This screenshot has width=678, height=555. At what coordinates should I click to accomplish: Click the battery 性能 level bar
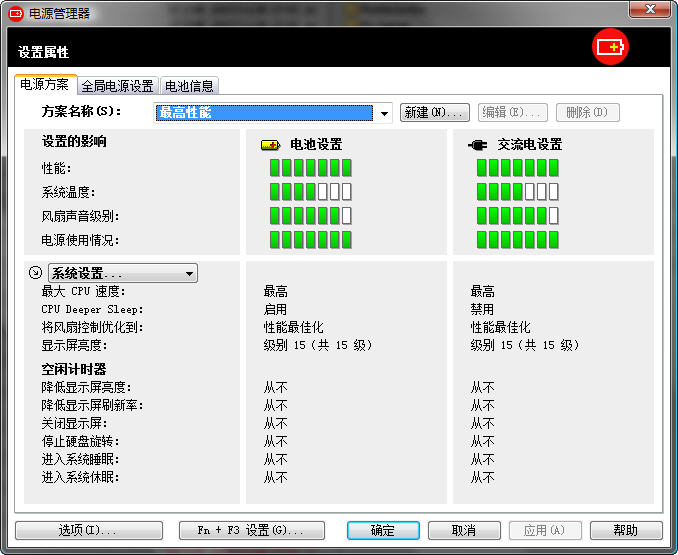[x=310, y=167]
